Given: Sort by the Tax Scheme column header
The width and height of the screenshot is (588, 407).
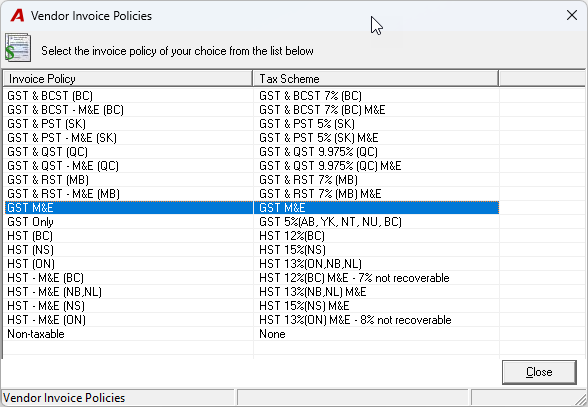Looking at the screenshot, I should coord(376,79).
